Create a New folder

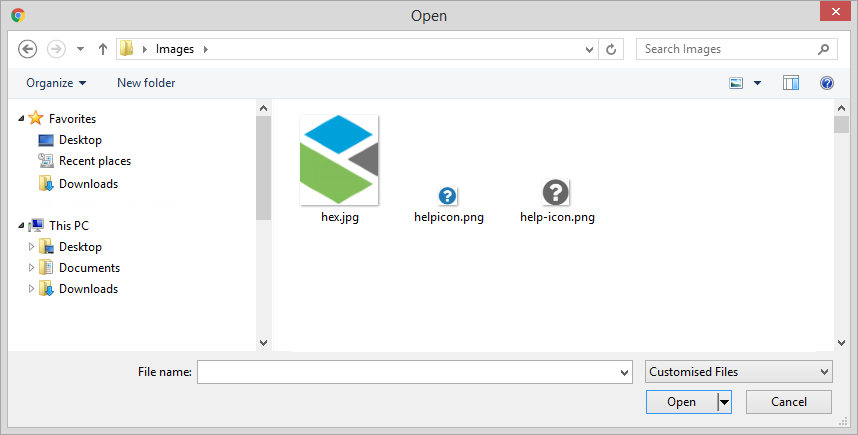(146, 83)
